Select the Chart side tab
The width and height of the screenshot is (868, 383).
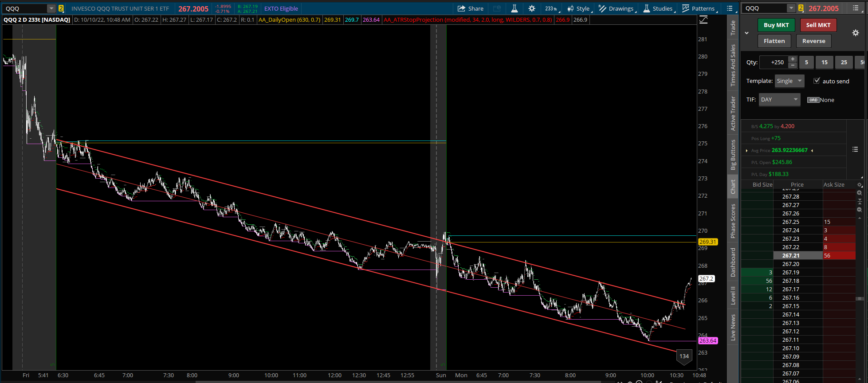point(733,187)
